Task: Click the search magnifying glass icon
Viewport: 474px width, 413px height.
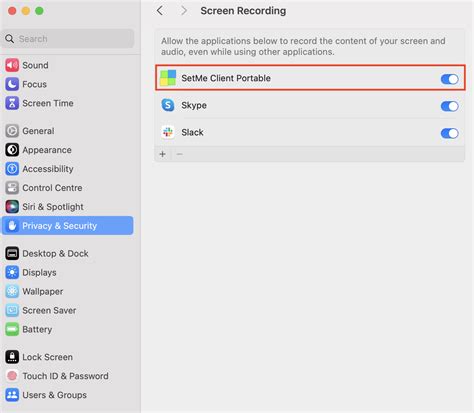Action: pyautogui.click(x=10, y=39)
